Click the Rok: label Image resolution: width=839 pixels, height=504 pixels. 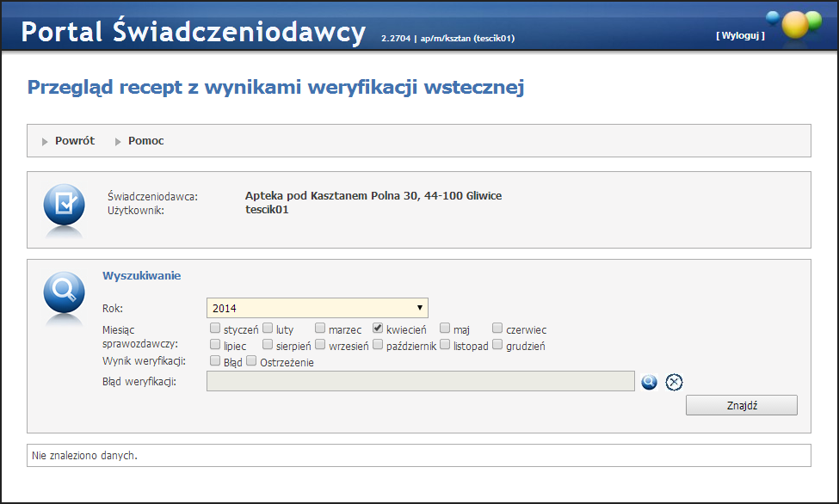pos(113,309)
